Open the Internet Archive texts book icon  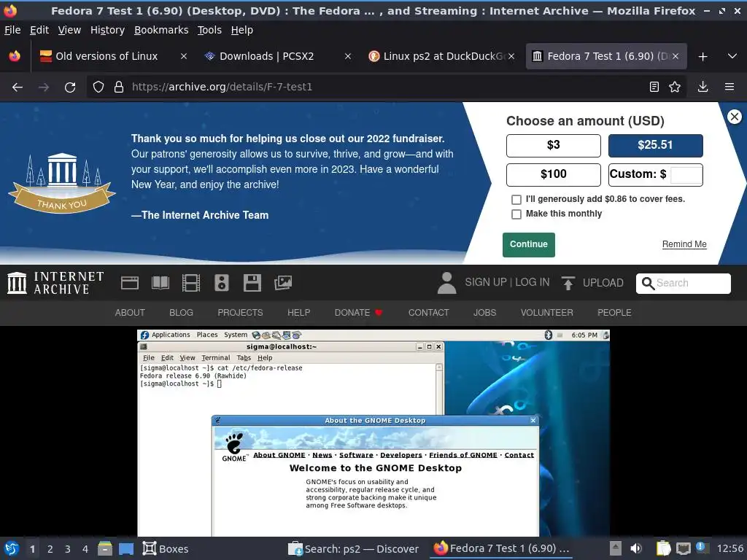tap(160, 283)
